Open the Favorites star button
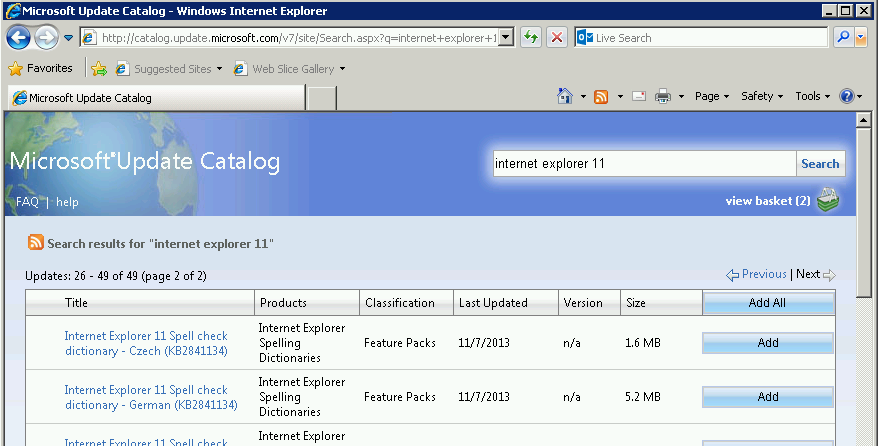 point(40,68)
